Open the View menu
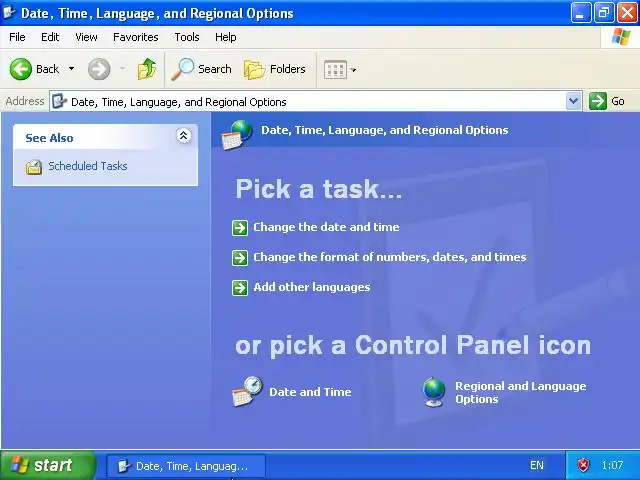Image resolution: width=640 pixels, height=480 pixels. (86, 37)
